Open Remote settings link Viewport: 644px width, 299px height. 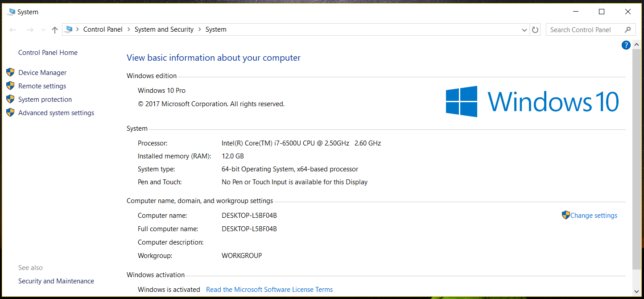(42, 86)
